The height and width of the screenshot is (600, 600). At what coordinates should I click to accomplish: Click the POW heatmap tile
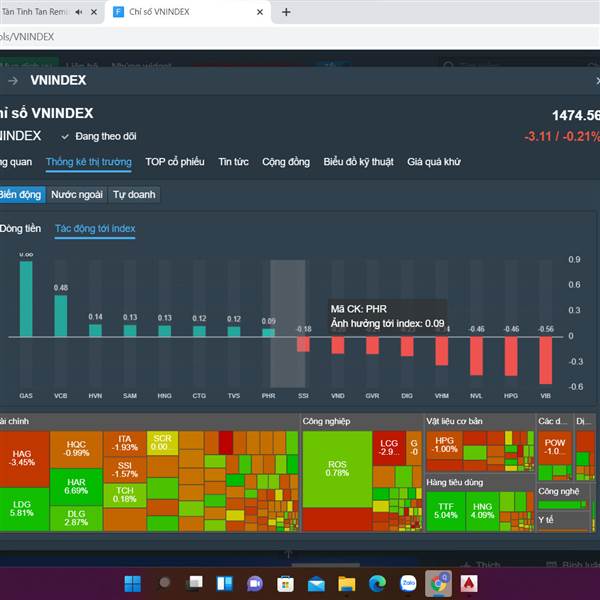pos(554,447)
